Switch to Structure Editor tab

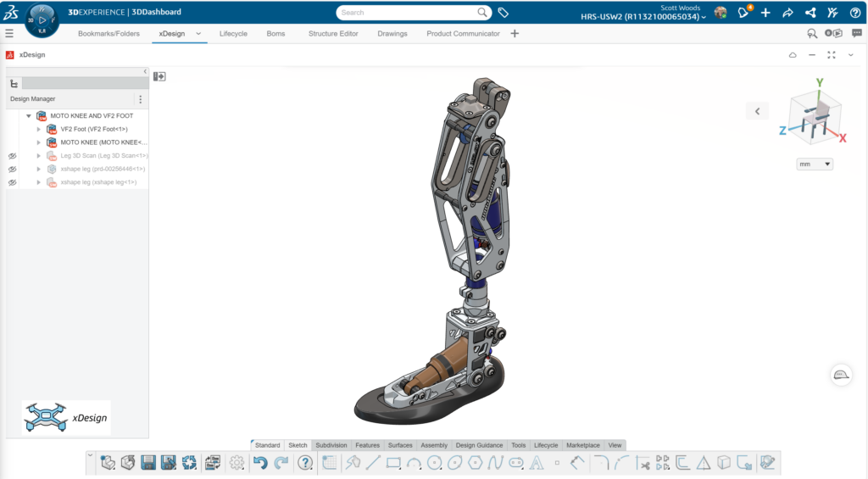[x=333, y=34]
